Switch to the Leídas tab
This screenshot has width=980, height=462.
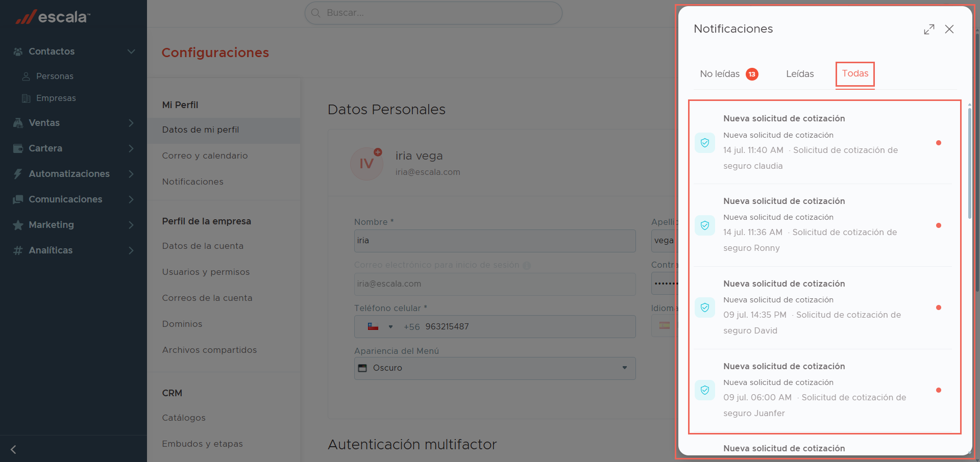[x=800, y=74]
